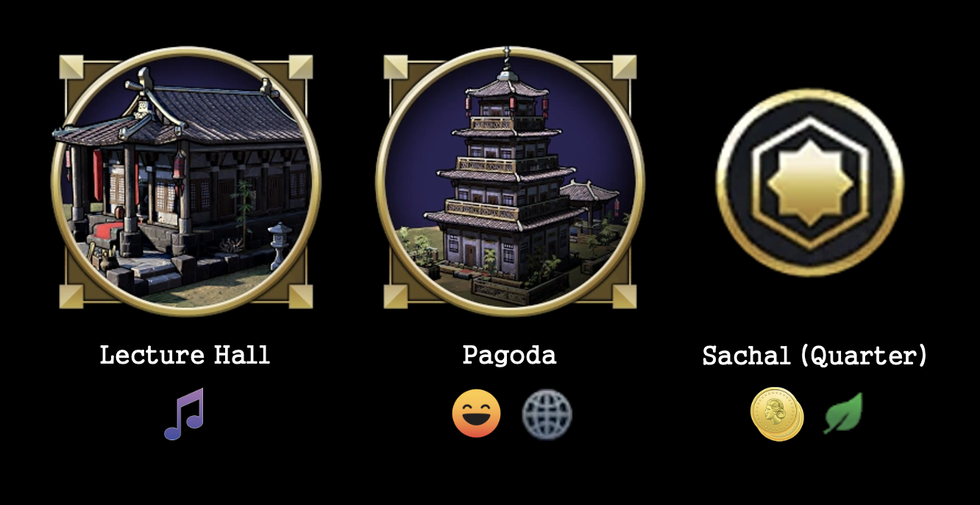Click the gray globe icon under Pagoda

[x=547, y=414]
